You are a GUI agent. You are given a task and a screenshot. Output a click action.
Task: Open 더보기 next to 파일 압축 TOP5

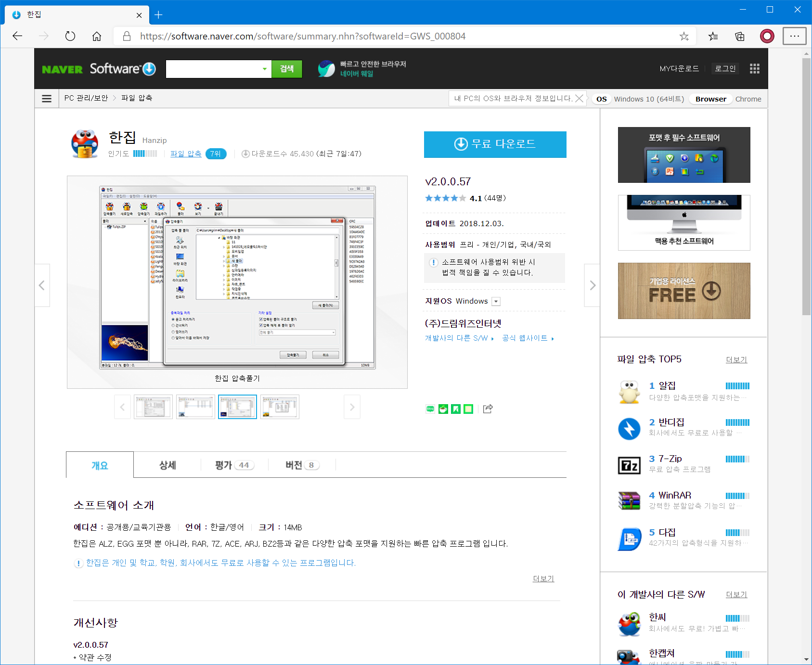(736, 360)
